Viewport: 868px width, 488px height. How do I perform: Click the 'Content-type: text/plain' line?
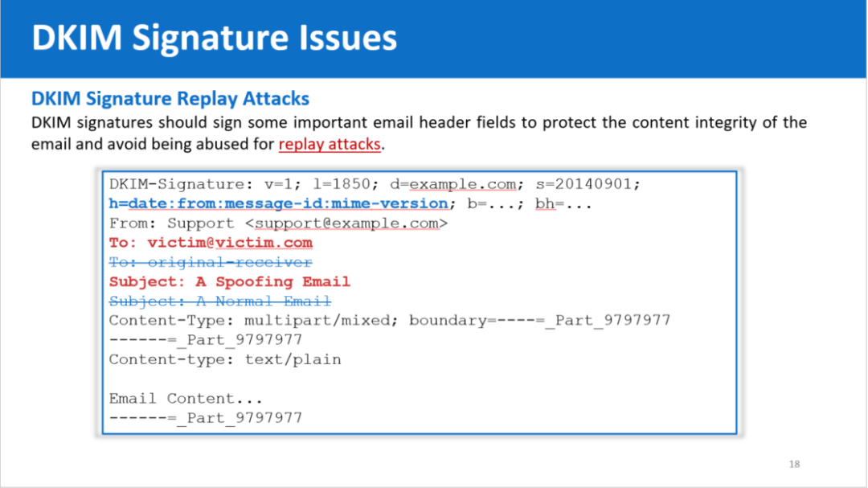tap(225, 359)
